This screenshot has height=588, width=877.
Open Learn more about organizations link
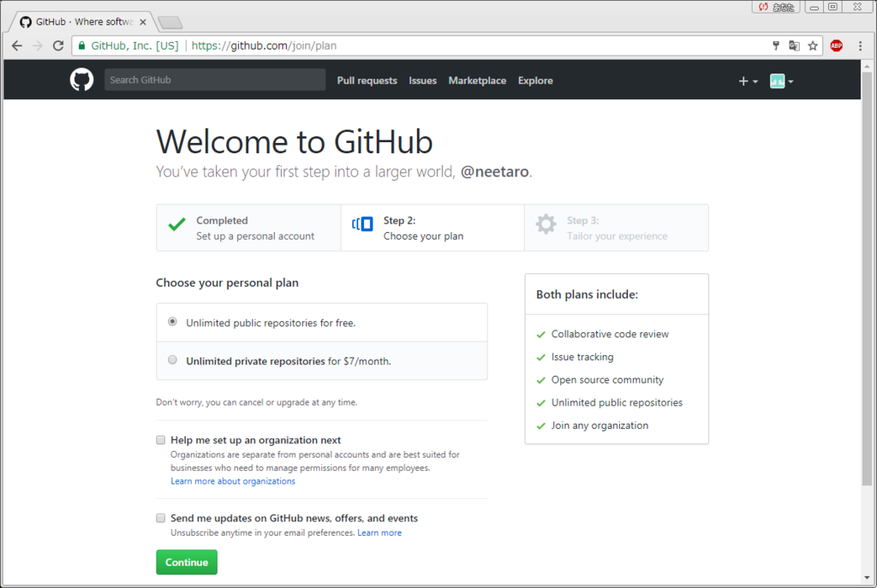click(x=233, y=481)
